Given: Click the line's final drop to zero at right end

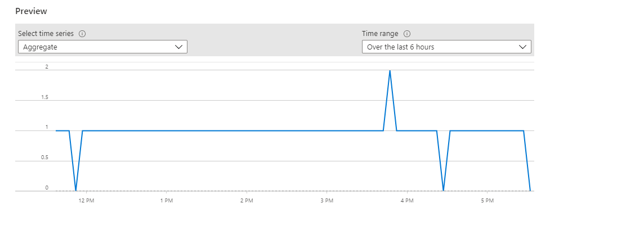Looking at the screenshot, I should tap(530, 190).
